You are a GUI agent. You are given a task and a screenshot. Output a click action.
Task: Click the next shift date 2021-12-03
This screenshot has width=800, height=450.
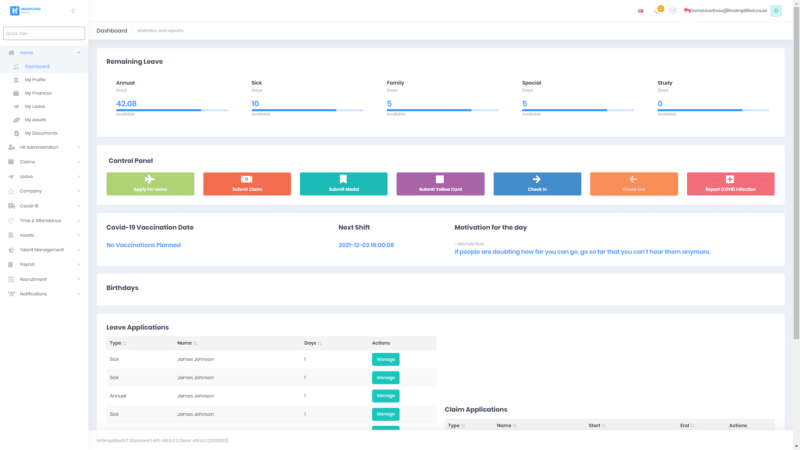[366, 245]
